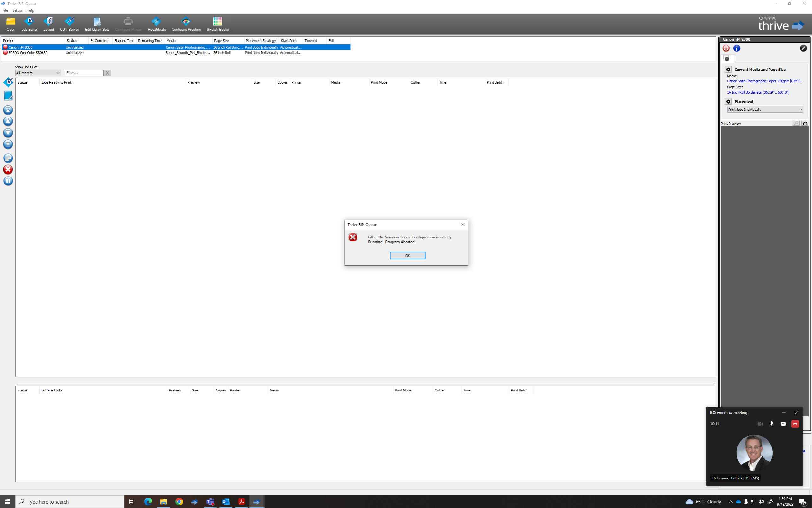Show hidden system tray icons
This screenshot has height=508, width=812.
click(730, 502)
